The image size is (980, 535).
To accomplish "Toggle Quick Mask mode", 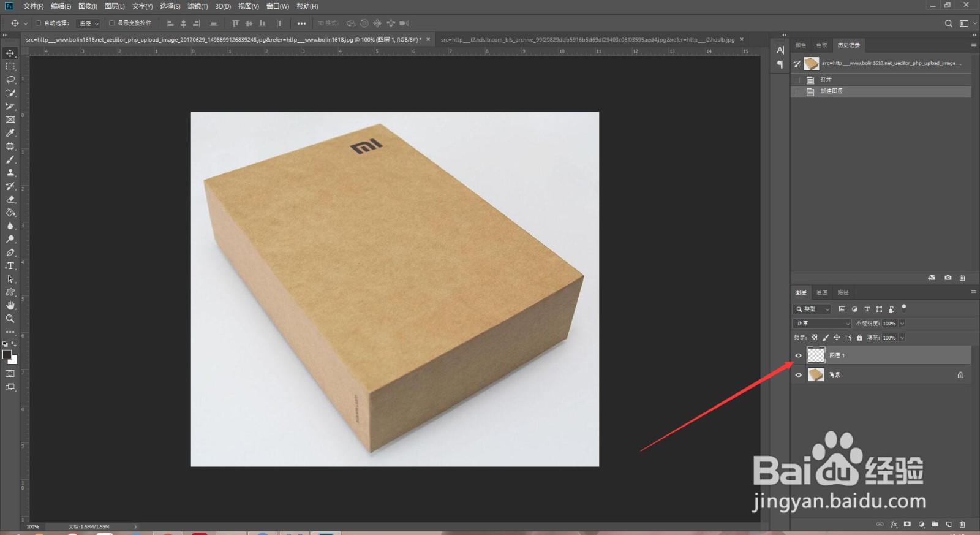I will (10, 373).
